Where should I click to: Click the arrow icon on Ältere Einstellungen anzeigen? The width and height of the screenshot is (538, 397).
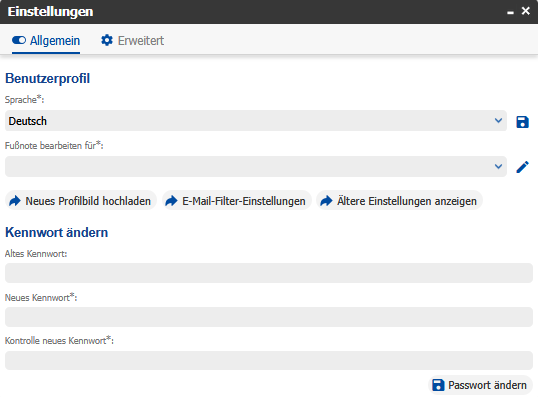tap(326, 201)
